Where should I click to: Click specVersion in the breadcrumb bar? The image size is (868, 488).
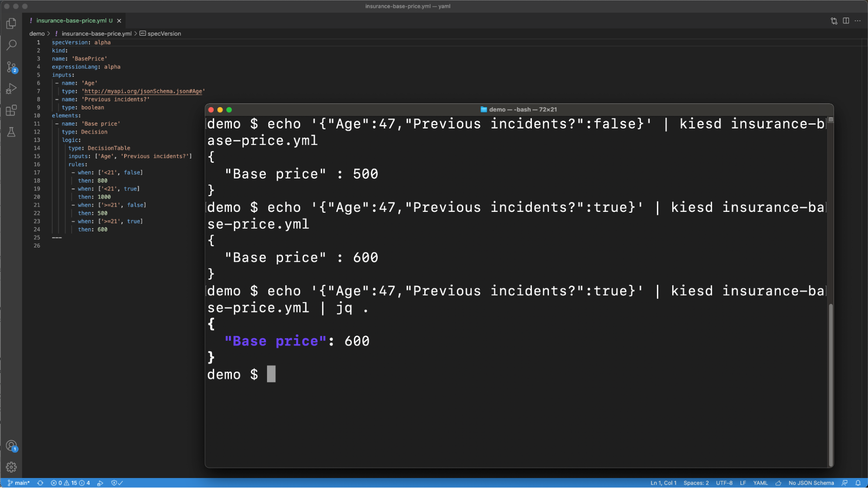click(x=164, y=34)
